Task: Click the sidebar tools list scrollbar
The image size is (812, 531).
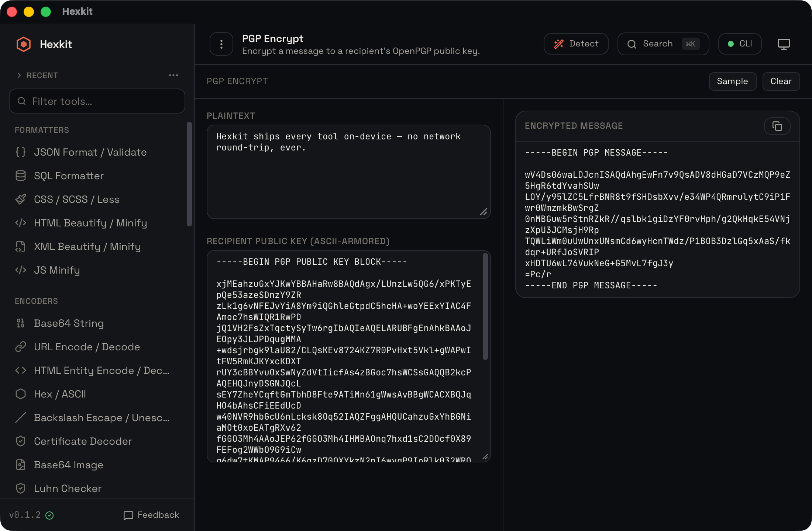Action: [x=189, y=174]
